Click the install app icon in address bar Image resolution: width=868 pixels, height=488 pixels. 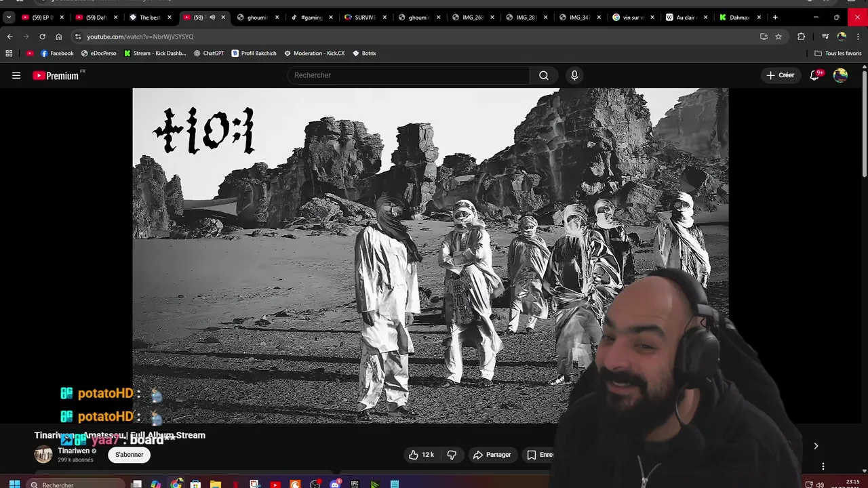coord(764,37)
